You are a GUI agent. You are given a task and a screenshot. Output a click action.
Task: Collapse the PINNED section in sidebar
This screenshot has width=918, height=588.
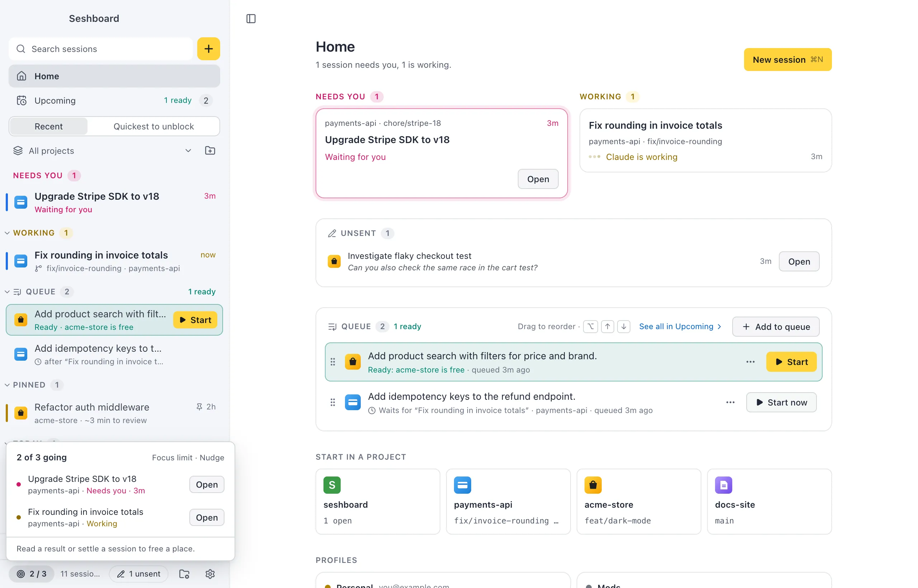[x=7, y=384]
